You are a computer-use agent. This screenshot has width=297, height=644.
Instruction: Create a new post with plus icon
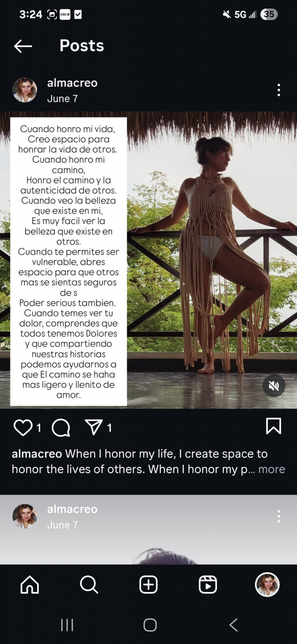tap(148, 585)
